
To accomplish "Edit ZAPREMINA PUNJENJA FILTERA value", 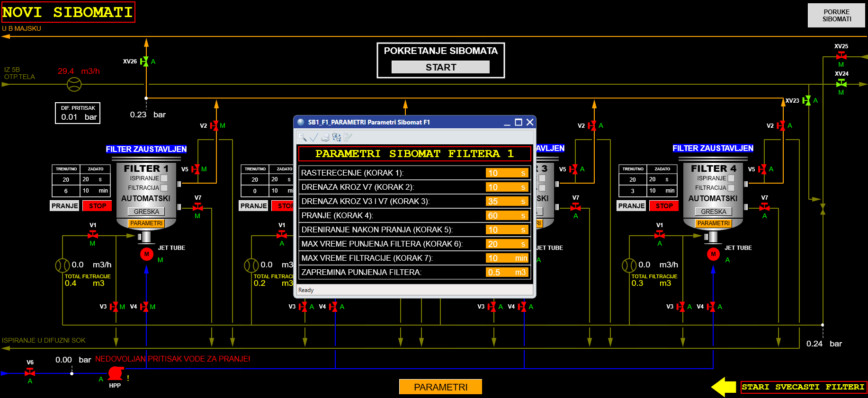I will (x=507, y=273).
